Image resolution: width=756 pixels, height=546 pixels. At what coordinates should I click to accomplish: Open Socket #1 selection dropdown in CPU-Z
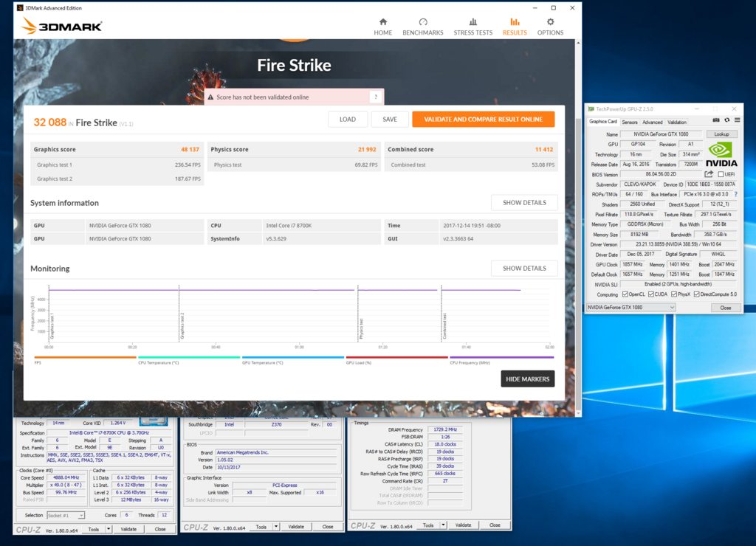(x=66, y=515)
